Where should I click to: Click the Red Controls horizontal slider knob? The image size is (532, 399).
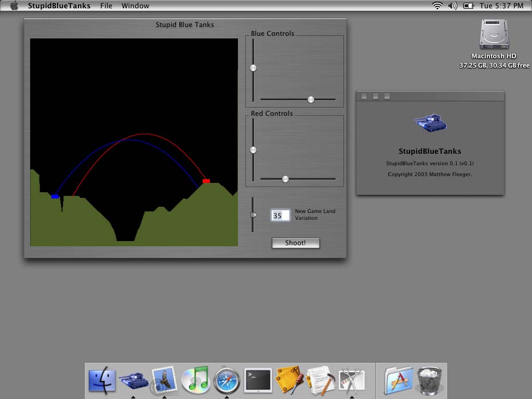click(285, 179)
